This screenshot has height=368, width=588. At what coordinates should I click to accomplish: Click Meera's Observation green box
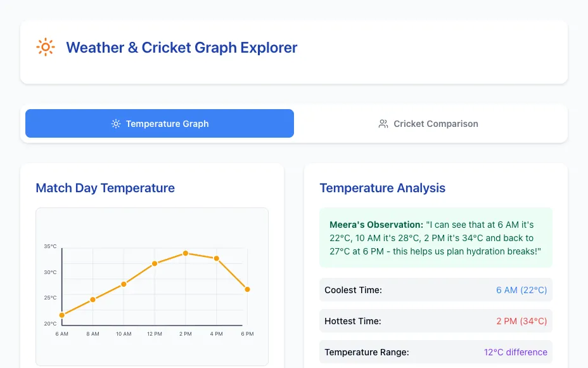pos(436,238)
